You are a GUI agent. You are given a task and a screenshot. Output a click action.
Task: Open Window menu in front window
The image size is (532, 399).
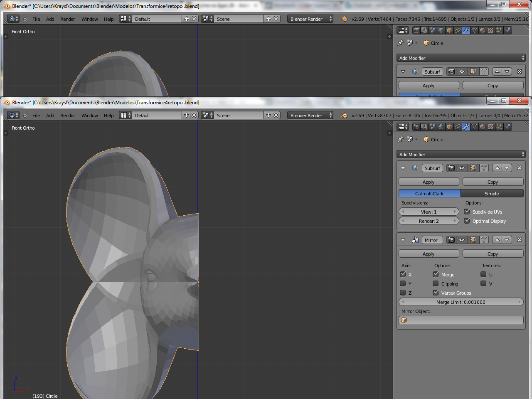89,116
